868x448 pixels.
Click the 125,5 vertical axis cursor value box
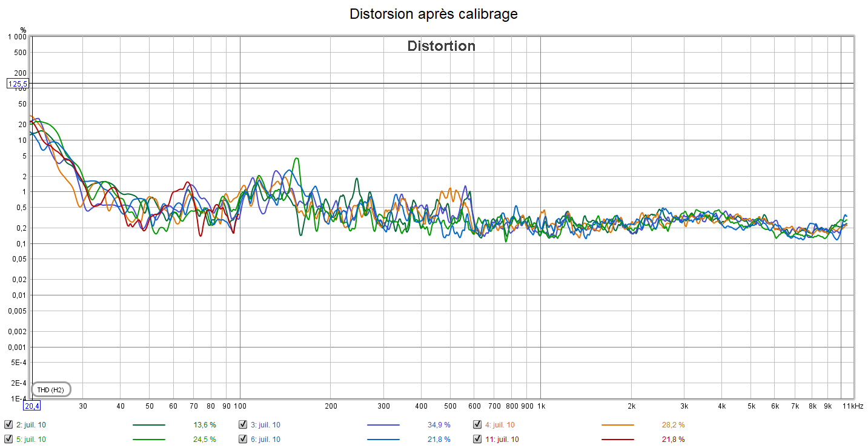pos(17,84)
